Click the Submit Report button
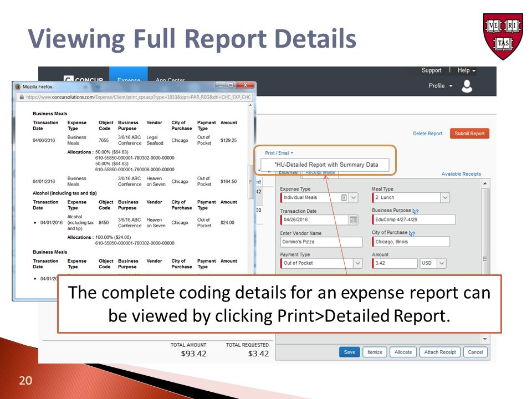Screen dimensions: 532x399 pyautogui.click(x=469, y=134)
